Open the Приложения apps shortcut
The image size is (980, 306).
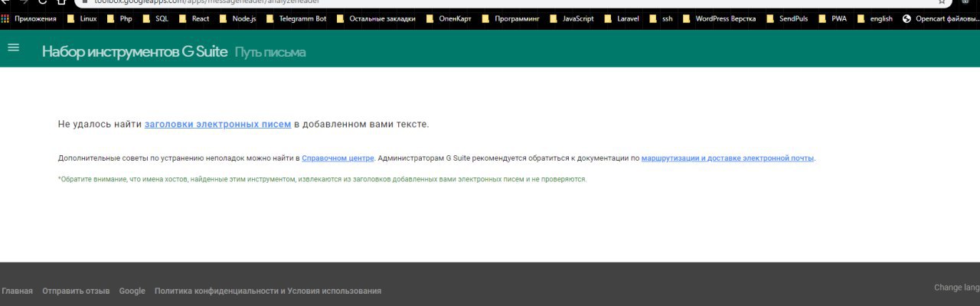point(29,18)
